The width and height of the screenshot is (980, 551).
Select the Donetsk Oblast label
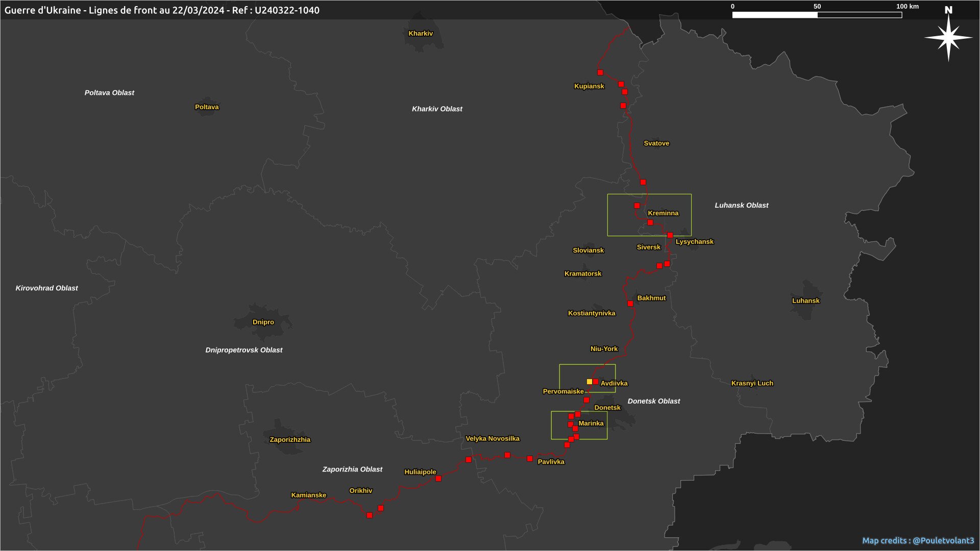point(654,402)
